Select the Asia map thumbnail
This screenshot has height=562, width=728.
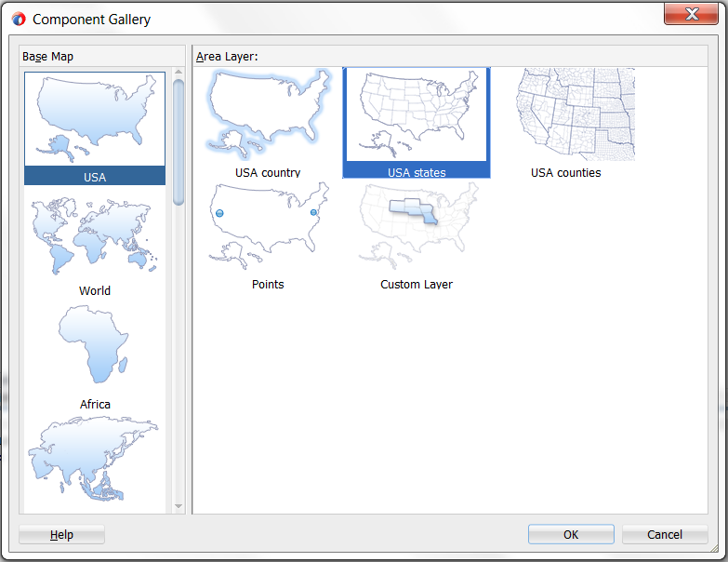pos(95,459)
